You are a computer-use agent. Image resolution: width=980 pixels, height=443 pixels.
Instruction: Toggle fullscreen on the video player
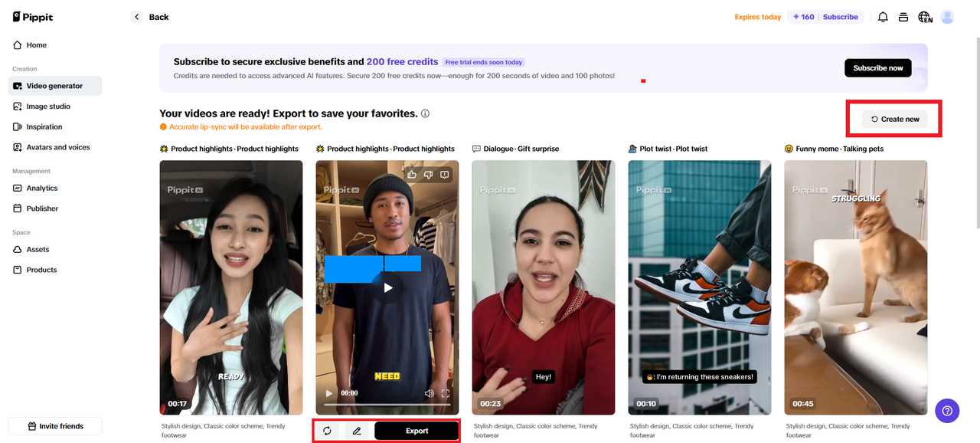(445, 392)
